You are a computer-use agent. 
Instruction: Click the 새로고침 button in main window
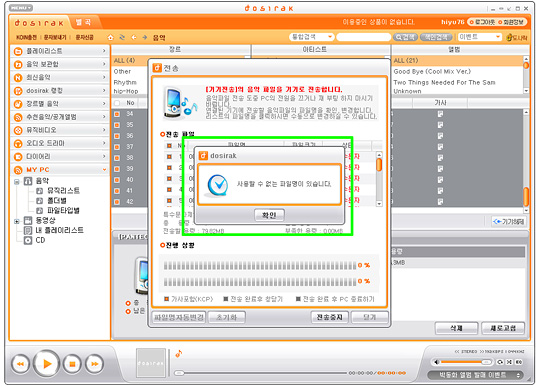(x=503, y=328)
